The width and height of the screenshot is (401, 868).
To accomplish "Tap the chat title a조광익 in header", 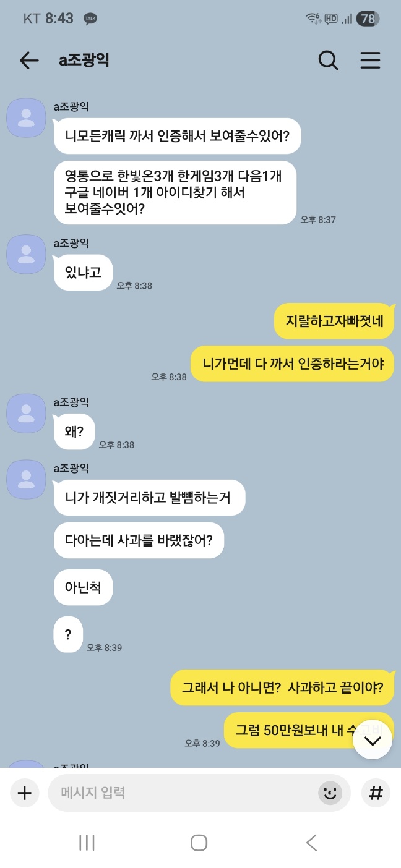I will pyautogui.click(x=84, y=60).
